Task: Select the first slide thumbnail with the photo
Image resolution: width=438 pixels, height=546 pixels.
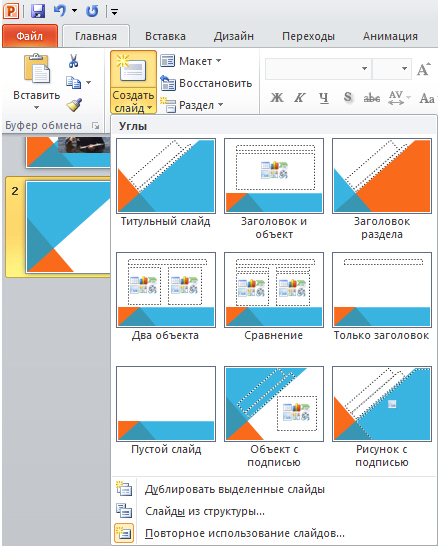Action: tap(69, 152)
